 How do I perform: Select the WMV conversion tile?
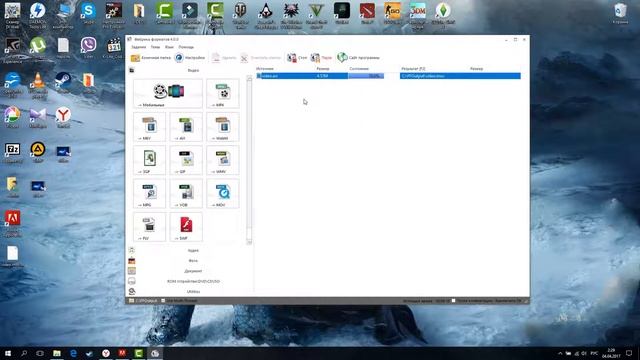[223, 160]
